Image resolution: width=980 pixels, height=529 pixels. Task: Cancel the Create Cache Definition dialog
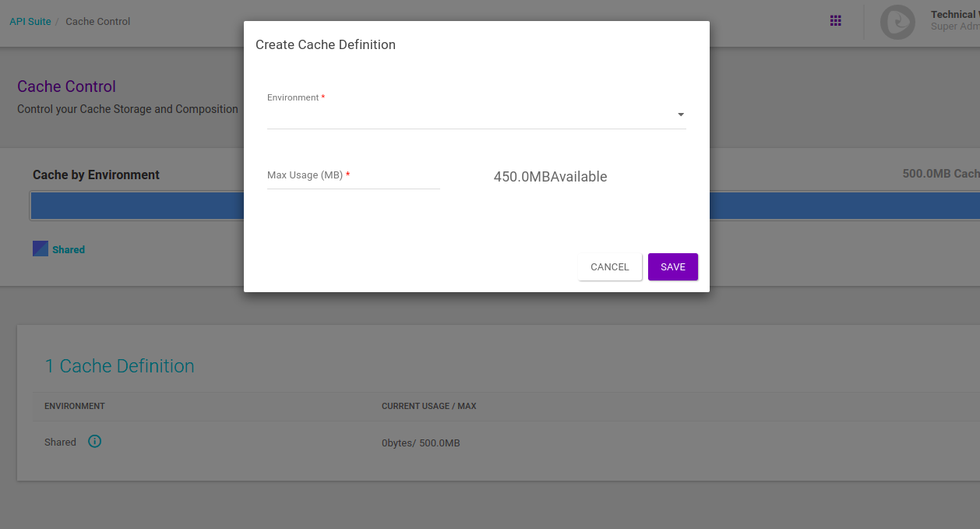click(x=609, y=266)
